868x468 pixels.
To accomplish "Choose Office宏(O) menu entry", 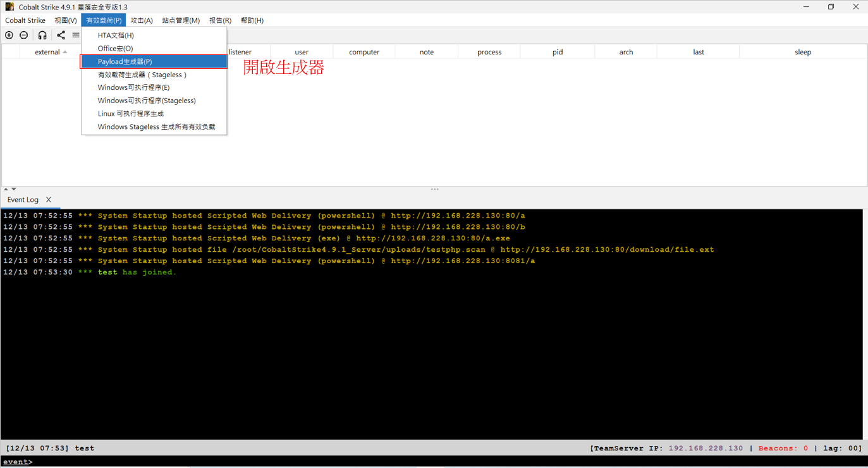I will (x=154, y=49).
